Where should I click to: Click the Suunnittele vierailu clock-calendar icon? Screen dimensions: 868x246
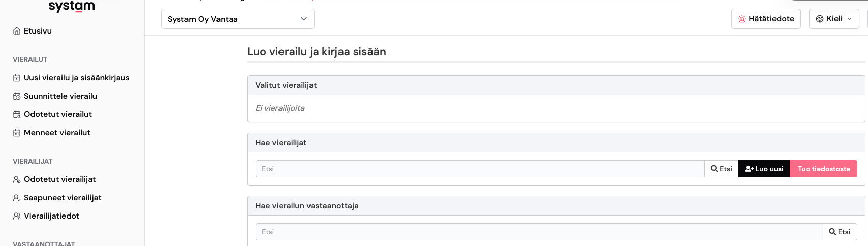point(17,96)
